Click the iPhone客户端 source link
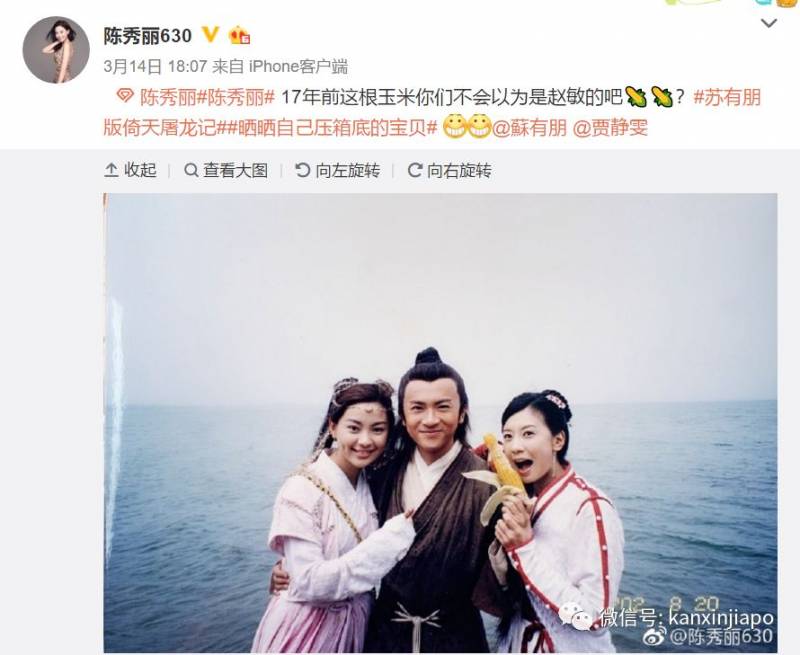Screen dimensions: 800x655 tap(298, 66)
